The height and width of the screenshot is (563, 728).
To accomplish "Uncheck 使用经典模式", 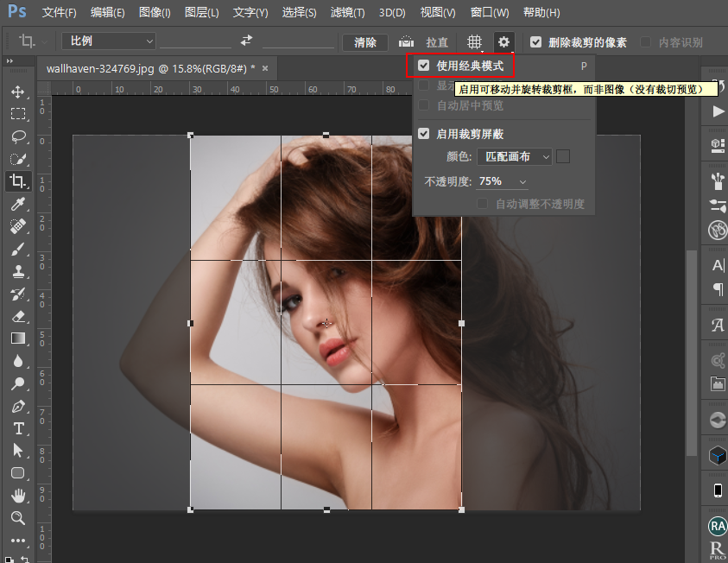I will click(x=422, y=65).
